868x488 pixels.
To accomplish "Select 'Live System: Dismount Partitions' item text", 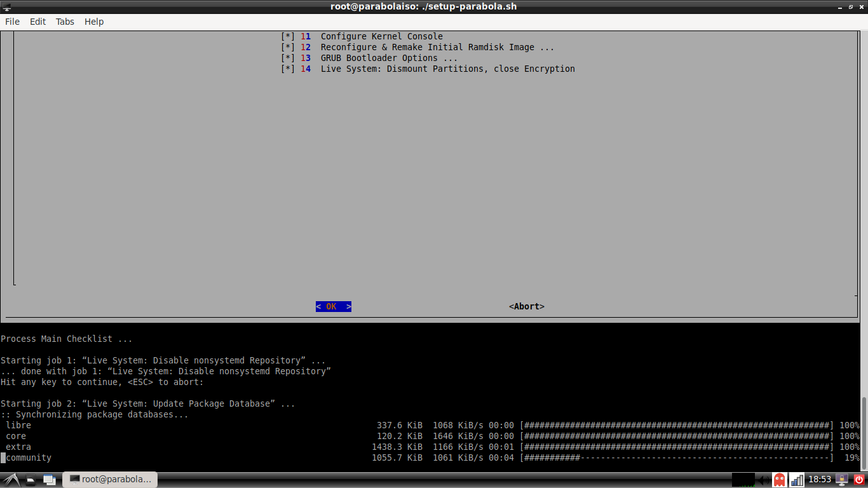I will pos(448,69).
